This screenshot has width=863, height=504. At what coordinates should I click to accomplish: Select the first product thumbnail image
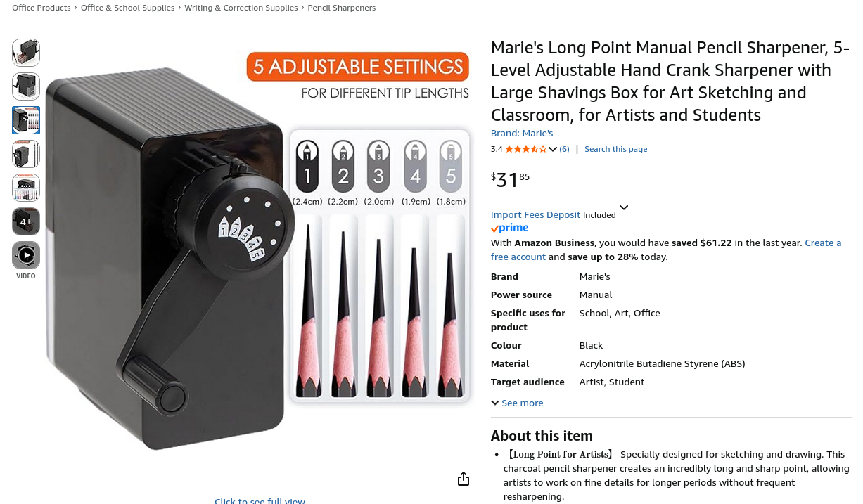click(x=26, y=53)
